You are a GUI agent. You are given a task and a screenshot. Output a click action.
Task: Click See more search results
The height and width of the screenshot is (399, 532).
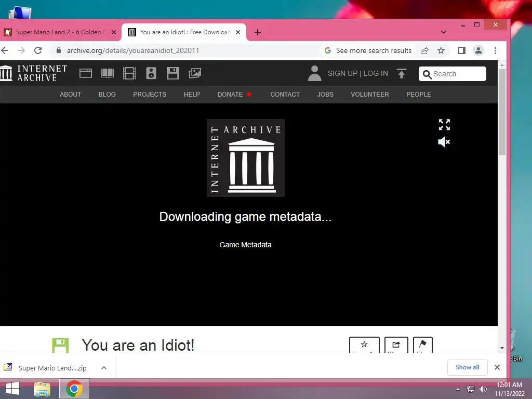(368, 50)
